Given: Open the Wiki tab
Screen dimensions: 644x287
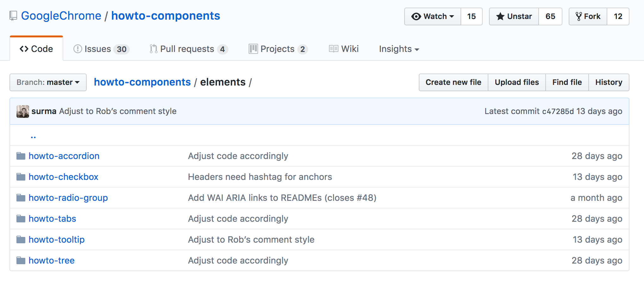Looking at the screenshot, I should (344, 49).
